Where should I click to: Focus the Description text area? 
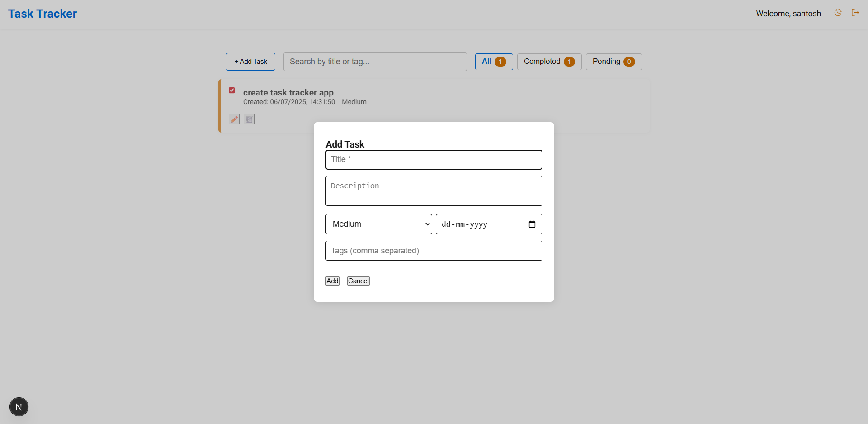pos(434,191)
